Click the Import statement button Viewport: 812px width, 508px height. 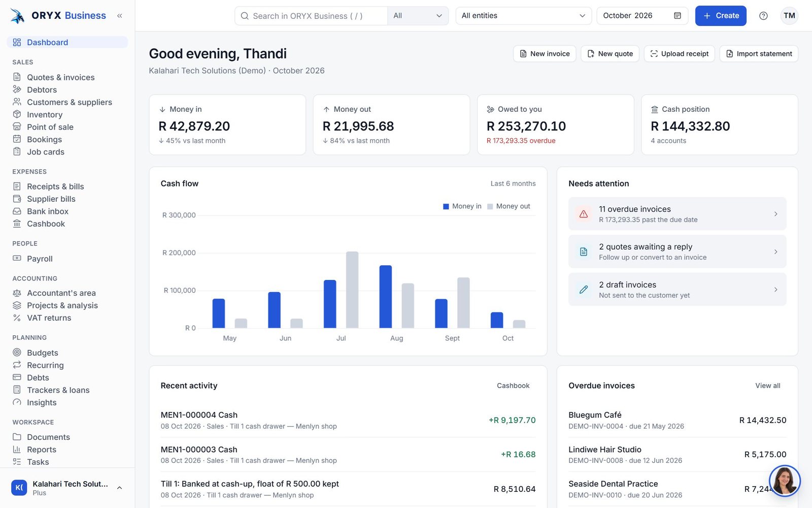click(759, 54)
